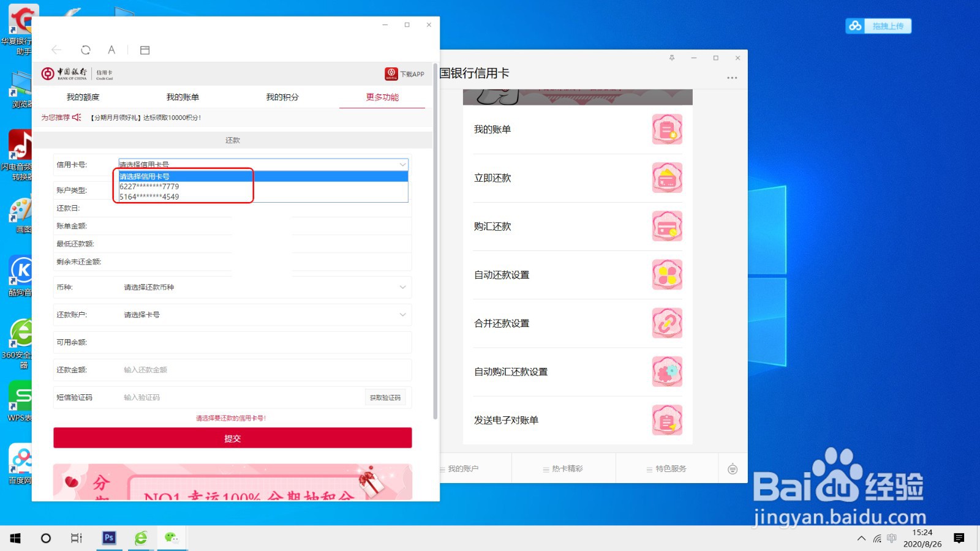Click the 获取验证码 verification code button

385,397
